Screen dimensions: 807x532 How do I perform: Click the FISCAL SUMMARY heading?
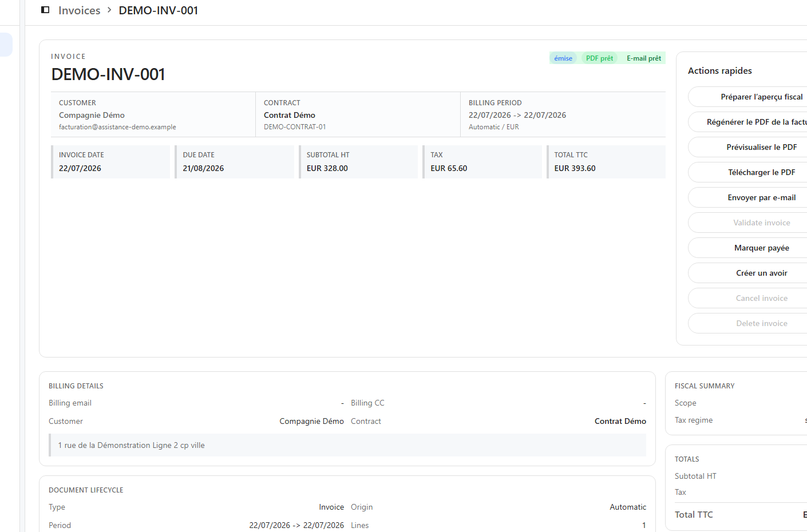pos(705,386)
